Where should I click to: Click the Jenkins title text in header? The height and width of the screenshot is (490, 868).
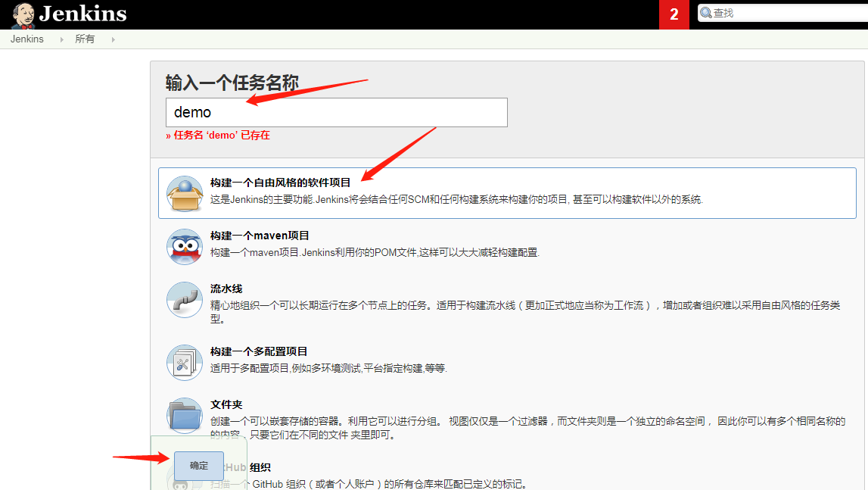tap(83, 14)
